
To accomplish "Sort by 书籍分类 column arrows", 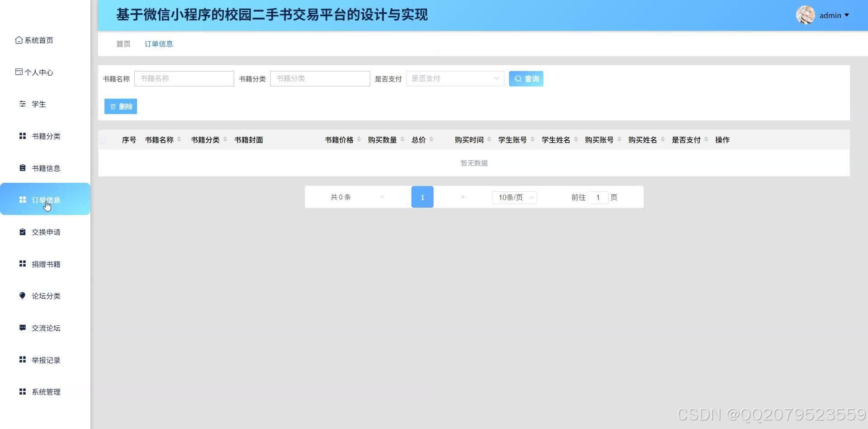I will click(225, 139).
